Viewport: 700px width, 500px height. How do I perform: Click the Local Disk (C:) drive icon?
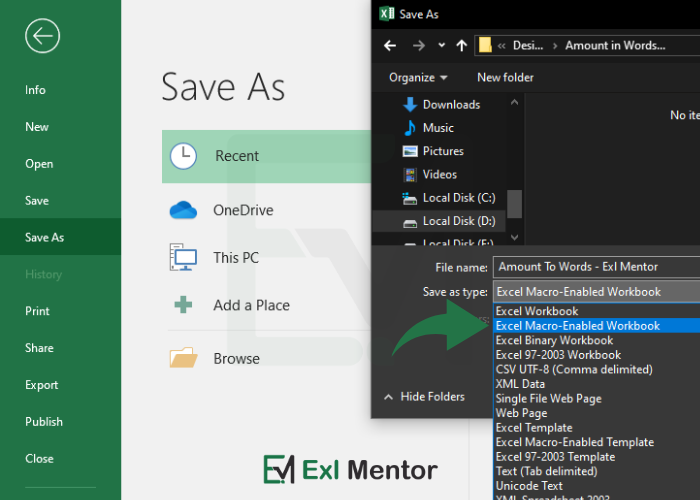pyautogui.click(x=410, y=198)
